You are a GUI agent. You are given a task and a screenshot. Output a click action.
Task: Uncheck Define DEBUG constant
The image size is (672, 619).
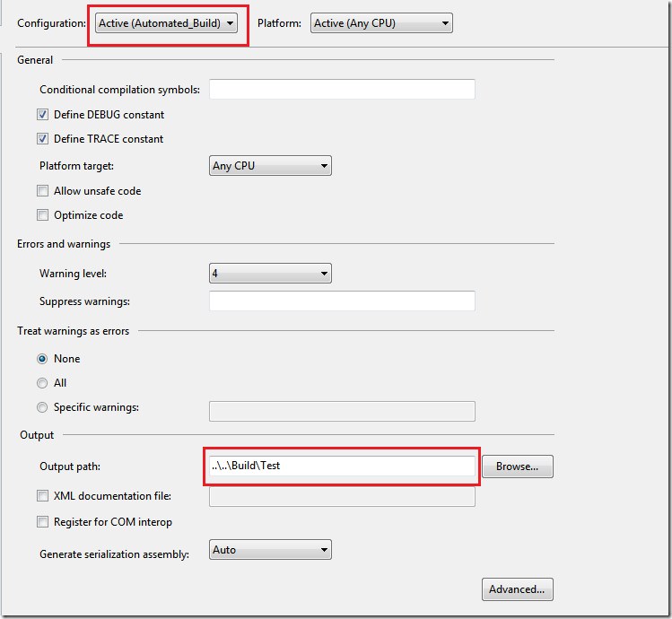pos(43,115)
